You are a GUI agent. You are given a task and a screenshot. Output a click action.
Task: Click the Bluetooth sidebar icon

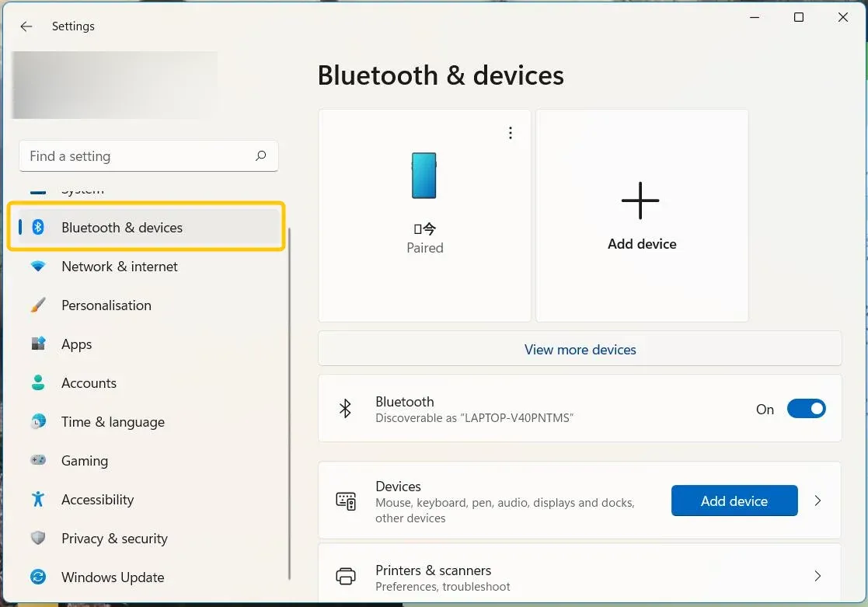[38, 227]
